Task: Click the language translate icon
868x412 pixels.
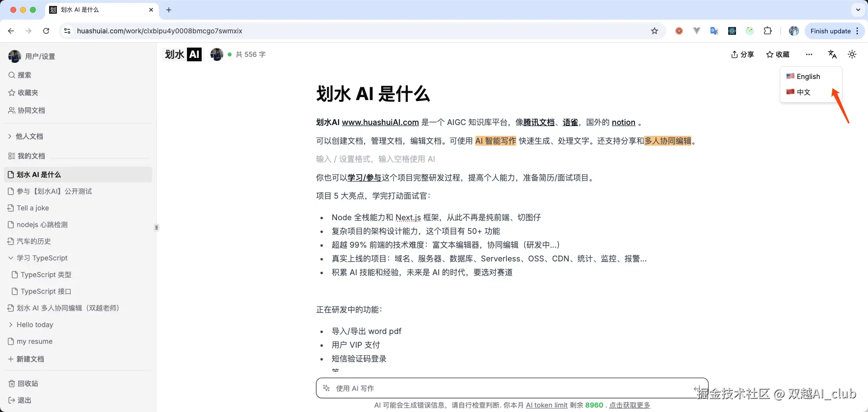Action: pyautogui.click(x=832, y=54)
